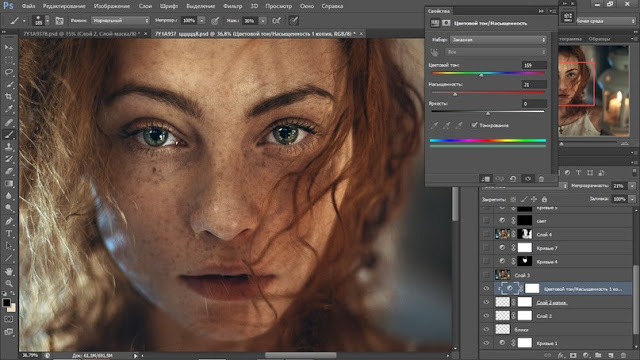Viewport: 640px width, 360px height.
Task: Click the foreground color swatch
Action: pyautogui.click(x=6, y=302)
